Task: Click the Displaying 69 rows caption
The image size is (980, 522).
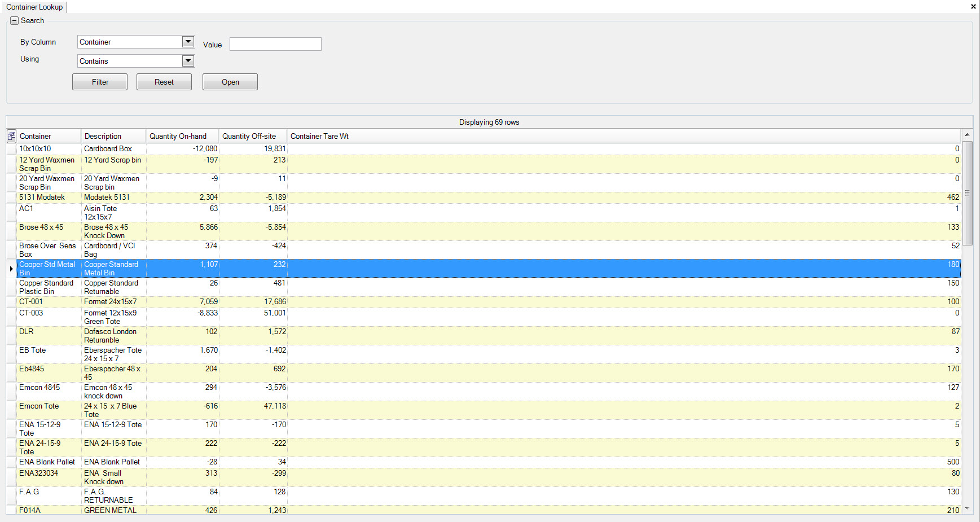Action: tap(489, 122)
